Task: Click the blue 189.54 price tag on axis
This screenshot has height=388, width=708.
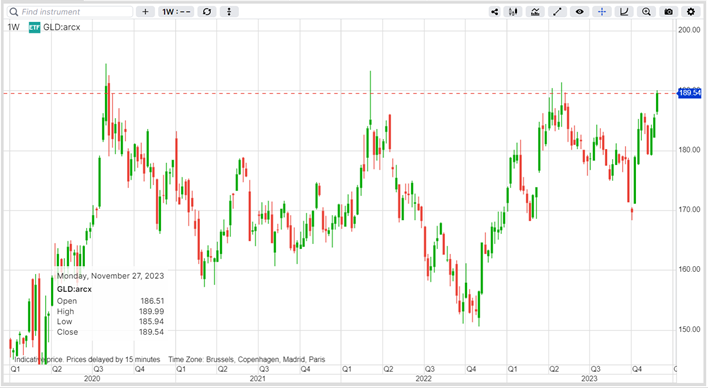Action: coord(689,93)
